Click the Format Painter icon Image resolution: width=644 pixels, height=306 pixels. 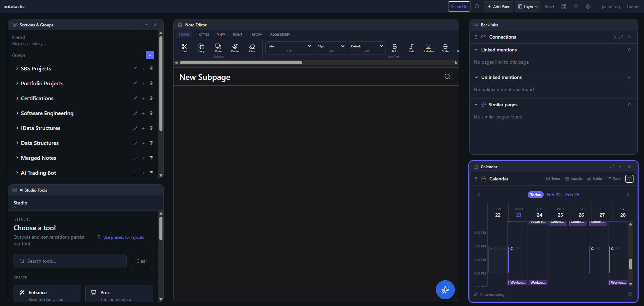tap(235, 47)
